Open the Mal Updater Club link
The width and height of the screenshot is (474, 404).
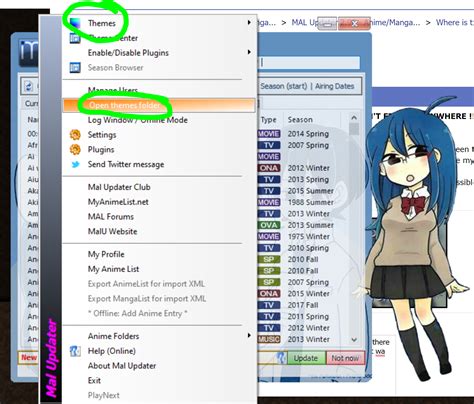119,187
